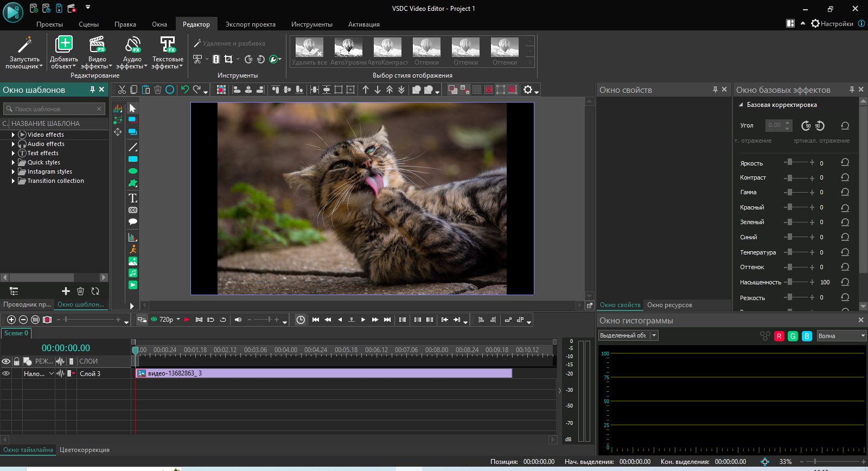Click the cut scissors icon
The height and width of the screenshot is (471, 868).
click(122, 90)
